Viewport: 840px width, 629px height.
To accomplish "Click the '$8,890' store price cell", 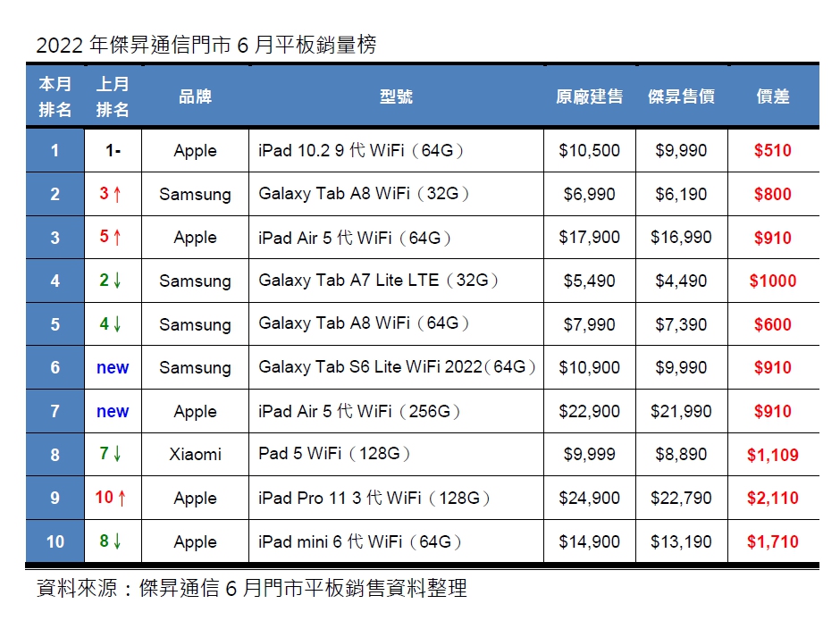I will click(x=681, y=455).
